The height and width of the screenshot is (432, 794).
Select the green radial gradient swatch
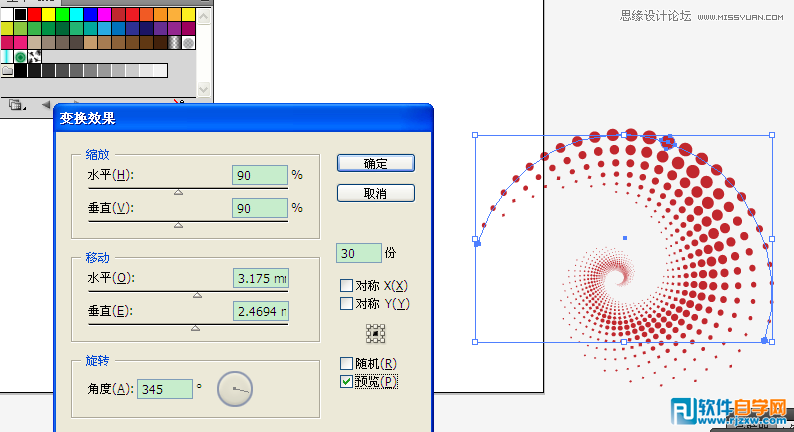[x=20, y=57]
